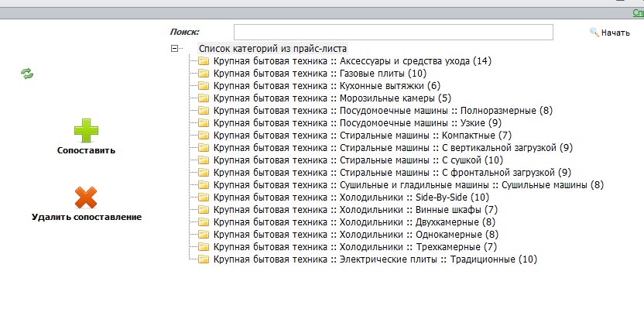
Task: Collapse the category list root node
Action: tap(175, 49)
